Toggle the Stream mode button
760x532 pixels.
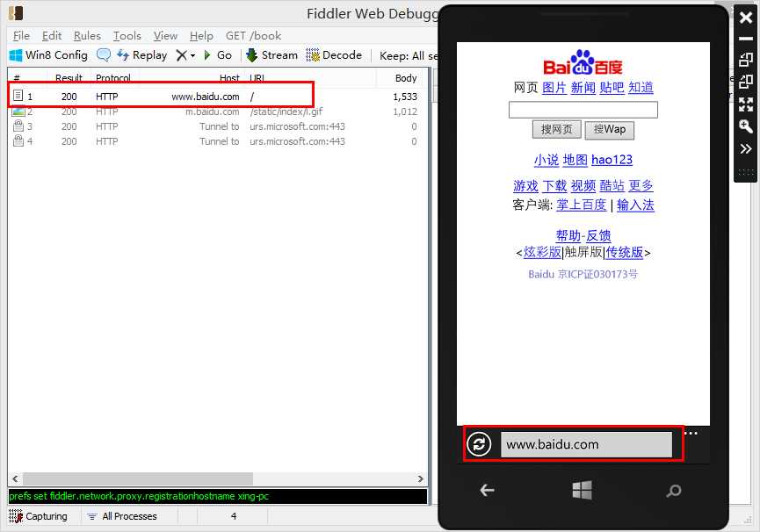tap(271, 55)
